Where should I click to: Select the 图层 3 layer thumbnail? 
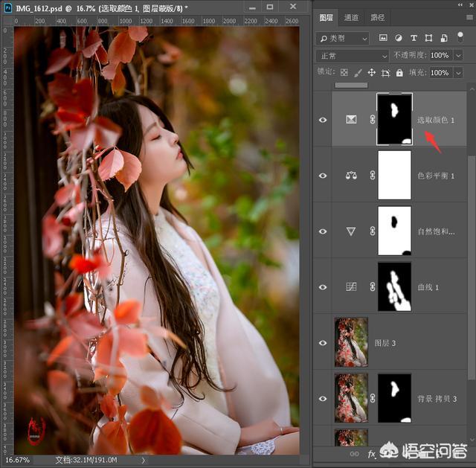[351, 342]
